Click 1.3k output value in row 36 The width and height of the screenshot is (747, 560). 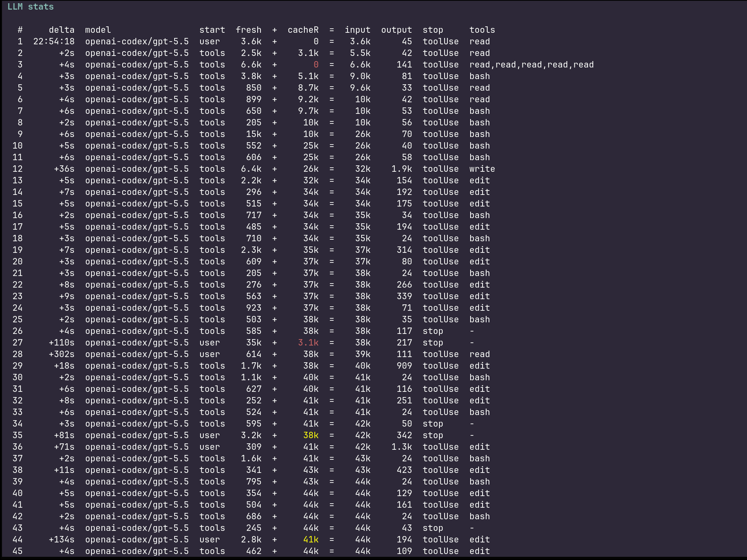coord(401,447)
